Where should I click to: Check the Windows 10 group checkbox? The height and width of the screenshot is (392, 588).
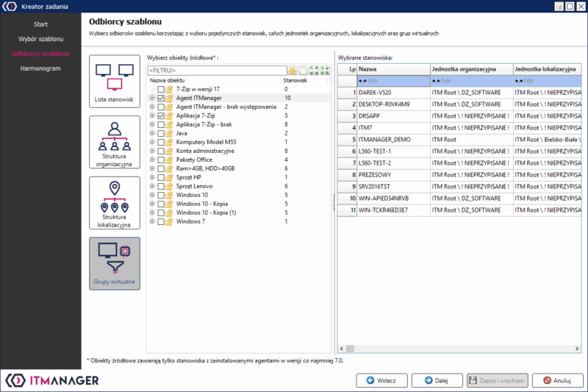tap(161, 195)
